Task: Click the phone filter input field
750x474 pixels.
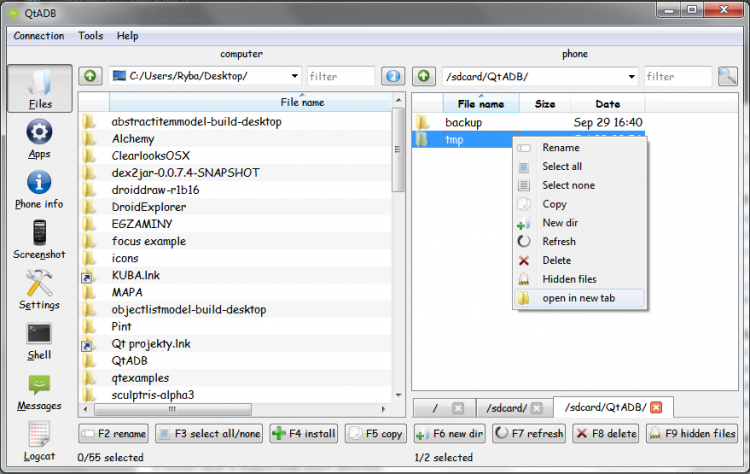Action: (678, 76)
